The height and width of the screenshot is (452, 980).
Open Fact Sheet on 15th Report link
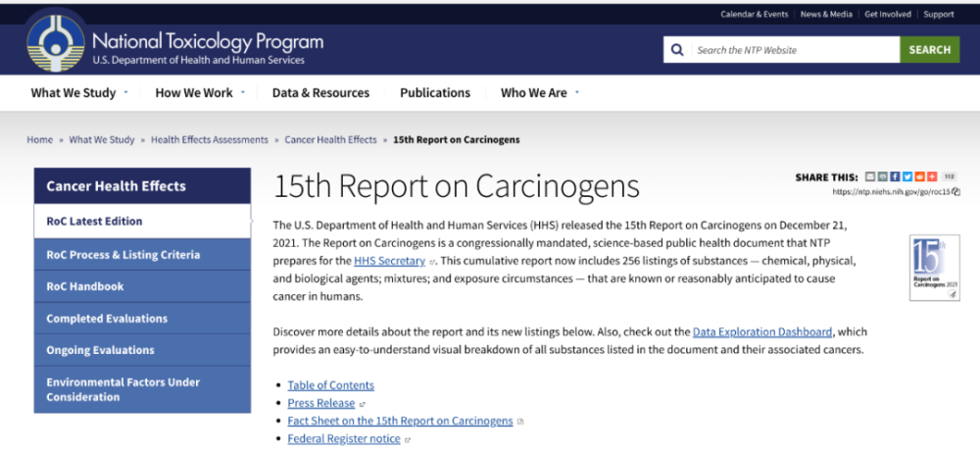400,421
